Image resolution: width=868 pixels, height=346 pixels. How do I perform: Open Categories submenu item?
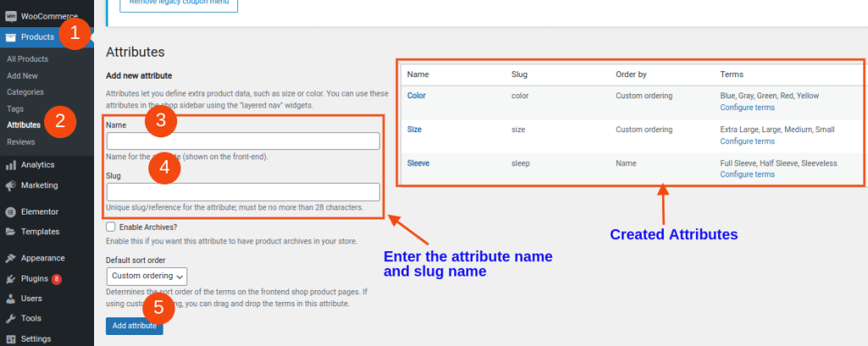(x=25, y=92)
